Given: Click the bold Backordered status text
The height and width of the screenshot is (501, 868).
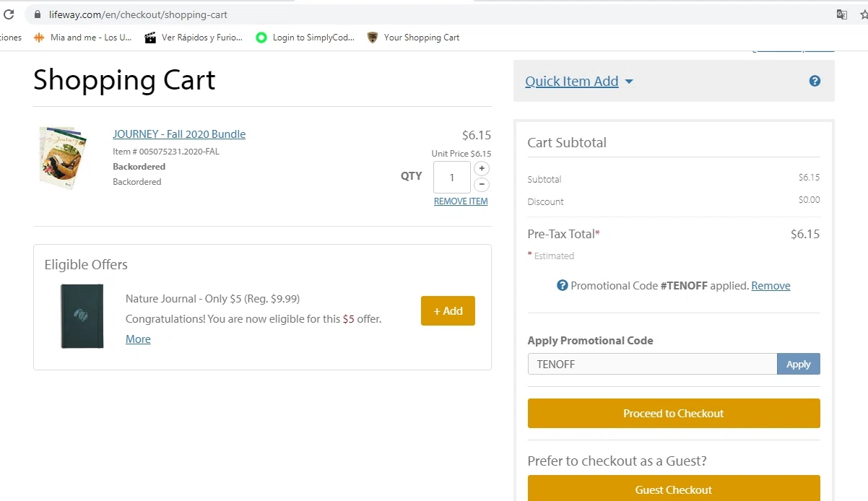Looking at the screenshot, I should click(139, 167).
